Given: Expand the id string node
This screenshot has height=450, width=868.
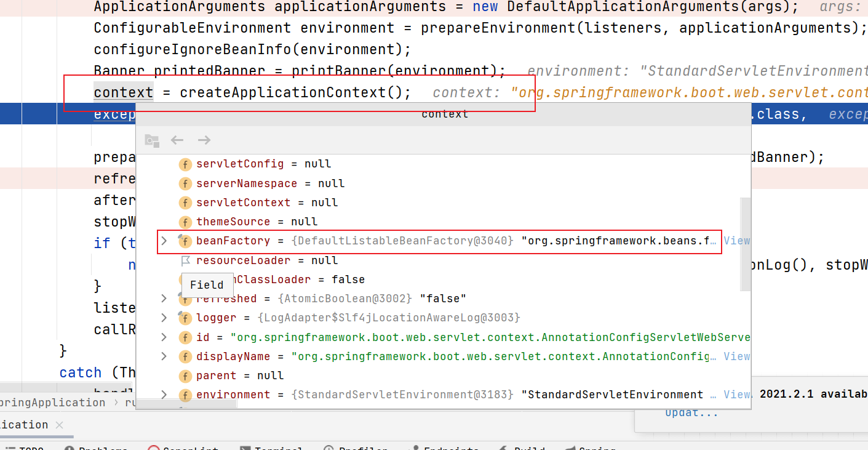Looking at the screenshot, I should (164, 337).
